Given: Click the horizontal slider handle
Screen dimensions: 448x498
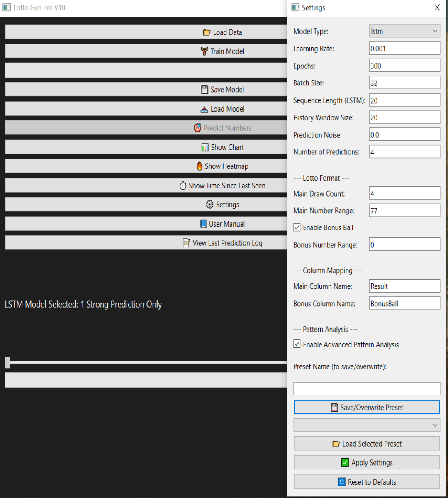Looking at the screenshot, I should [7, 362].
